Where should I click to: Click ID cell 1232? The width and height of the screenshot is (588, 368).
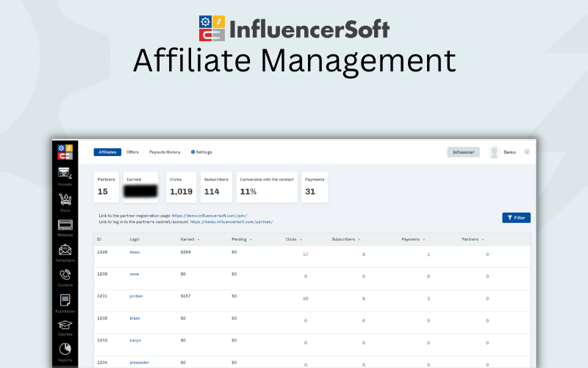click(102, 319)
